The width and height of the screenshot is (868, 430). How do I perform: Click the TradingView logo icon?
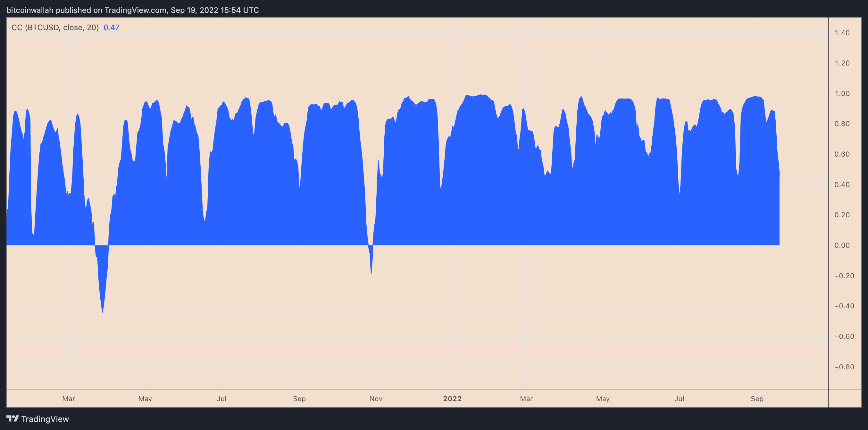[x=13, y=418]
